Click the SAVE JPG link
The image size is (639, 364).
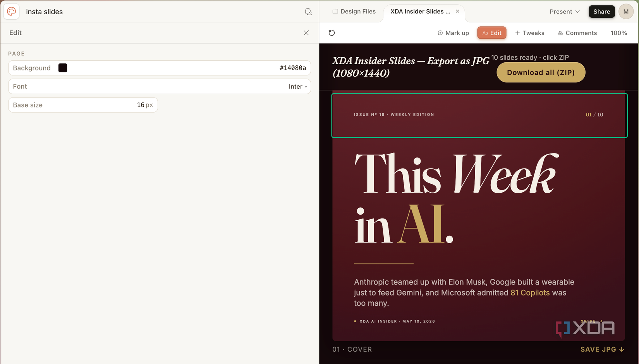[602, 349]
